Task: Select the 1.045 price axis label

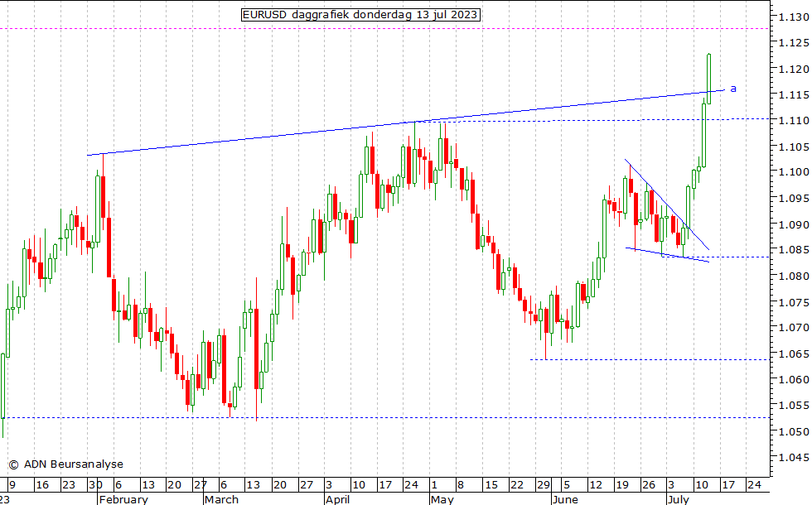Action: point(794,457)
